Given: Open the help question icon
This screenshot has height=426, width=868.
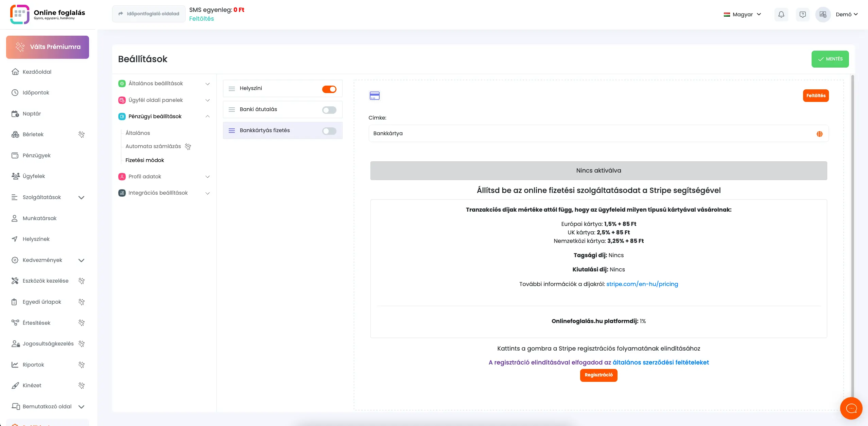Looking at the screenshot, I should [x=802, y=14].
